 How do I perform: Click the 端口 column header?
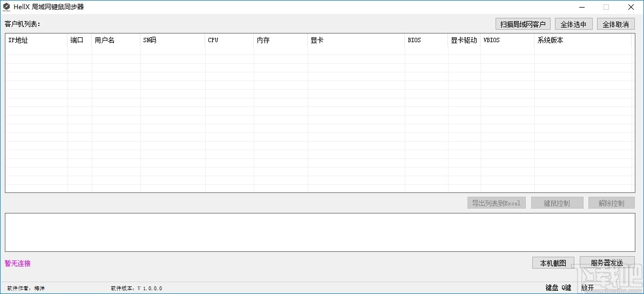(80, 41)
